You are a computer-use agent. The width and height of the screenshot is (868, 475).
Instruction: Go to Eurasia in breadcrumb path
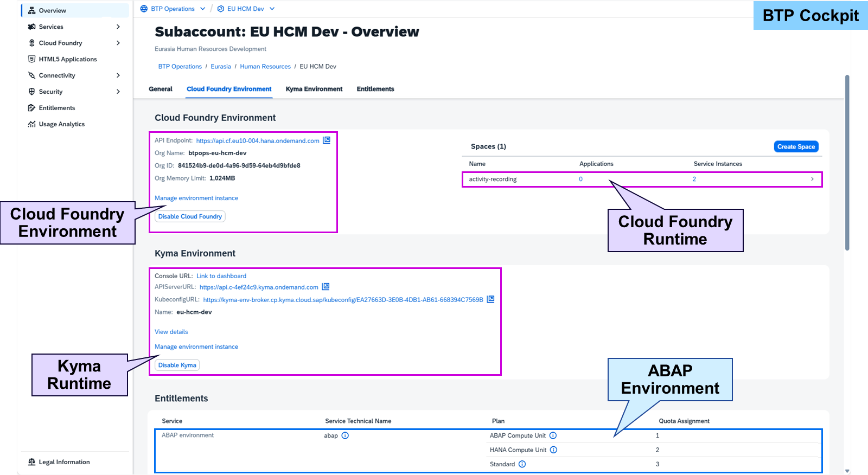(x=221, y=67)
